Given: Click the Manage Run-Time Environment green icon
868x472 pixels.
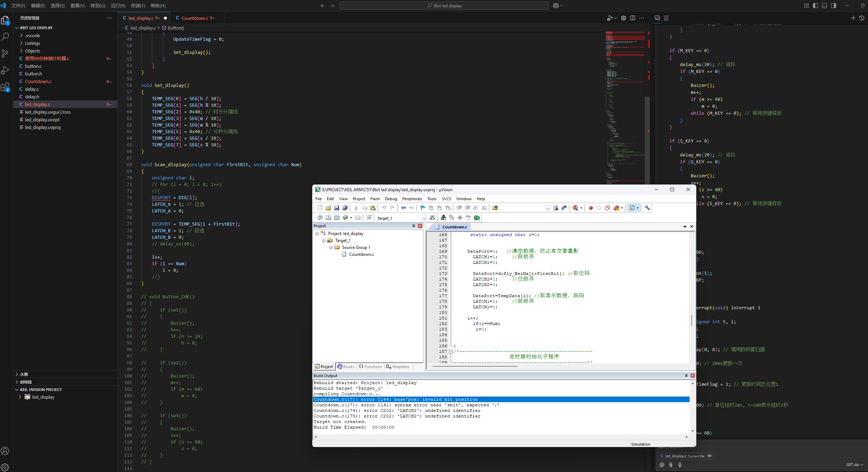Looking at the screenshot, I should click(477, 218).
